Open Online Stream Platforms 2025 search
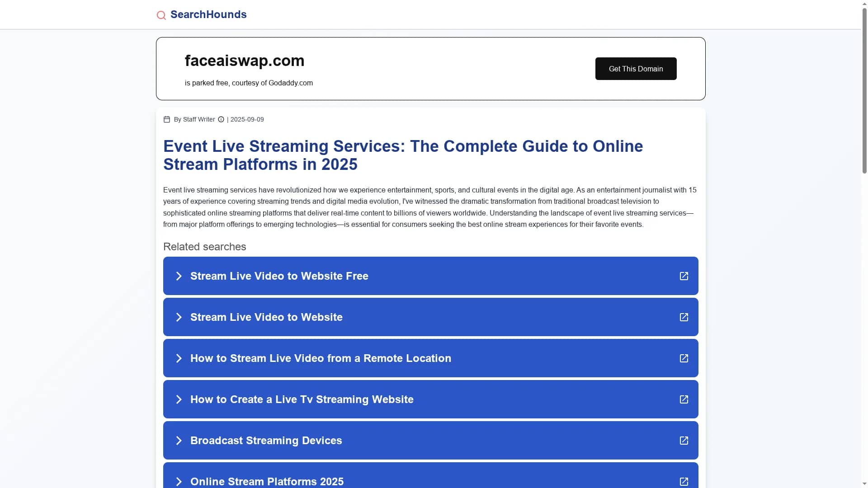868x488 pixels. click(430, 475)
